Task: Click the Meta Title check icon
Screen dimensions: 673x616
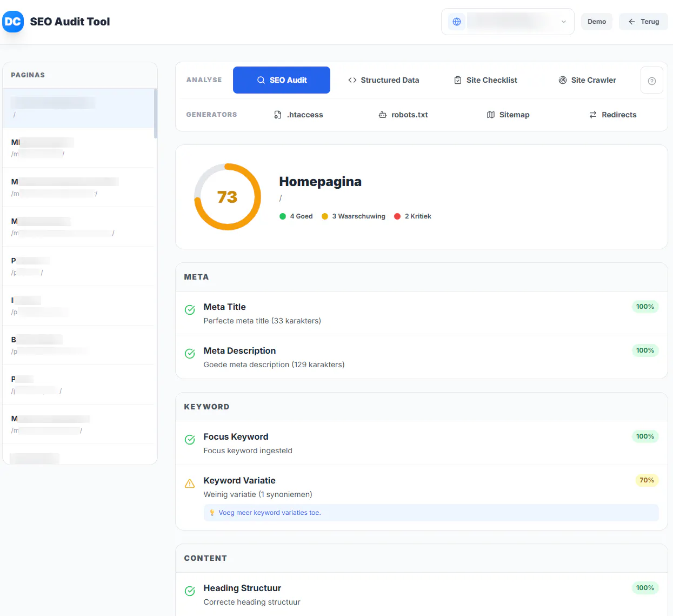Action: 190,310
